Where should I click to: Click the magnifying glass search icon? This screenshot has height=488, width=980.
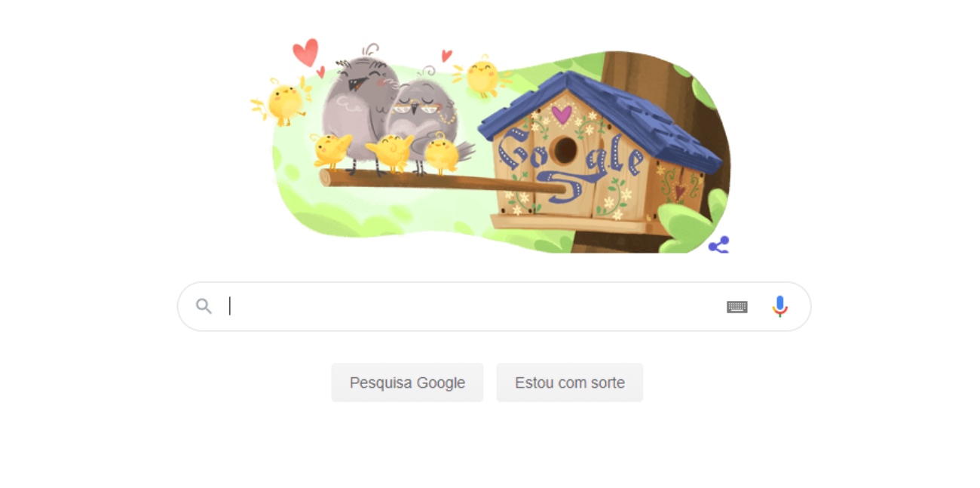[204, 306]
